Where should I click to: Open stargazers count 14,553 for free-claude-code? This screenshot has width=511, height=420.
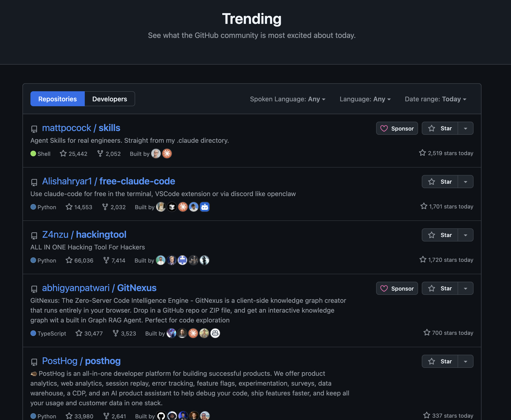pyautogui.click(x=79, y=207)
